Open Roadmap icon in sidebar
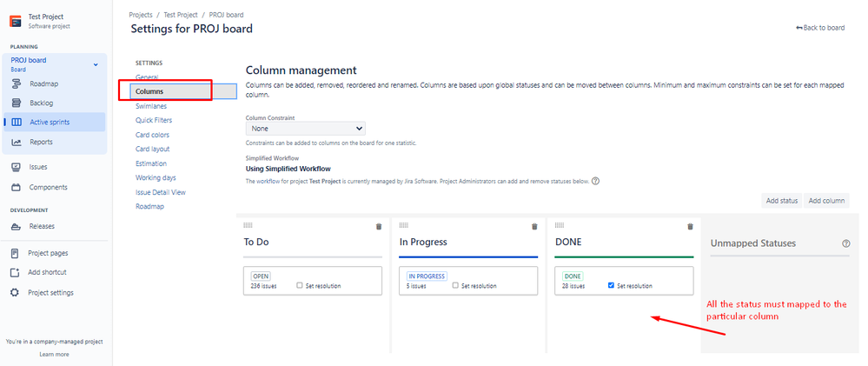The image size is (868, 366). pos(17,84)
